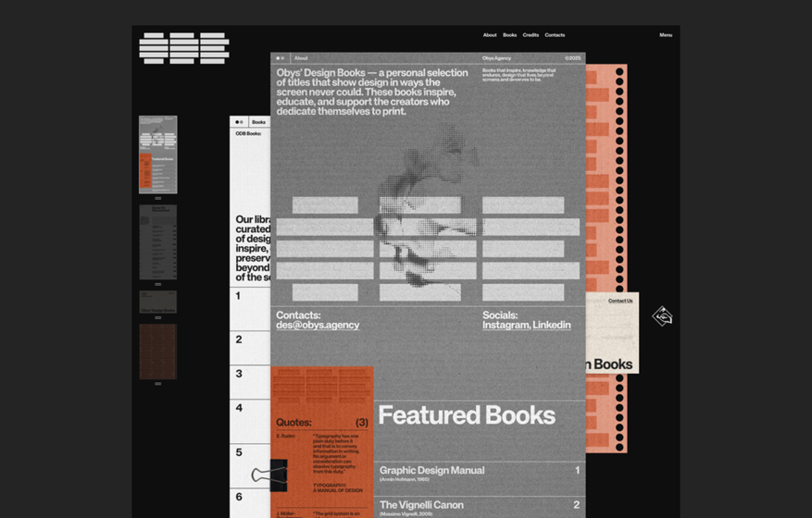Select the second dark page thumbnail
Screen dimensions: 812x518
(157, 241)
